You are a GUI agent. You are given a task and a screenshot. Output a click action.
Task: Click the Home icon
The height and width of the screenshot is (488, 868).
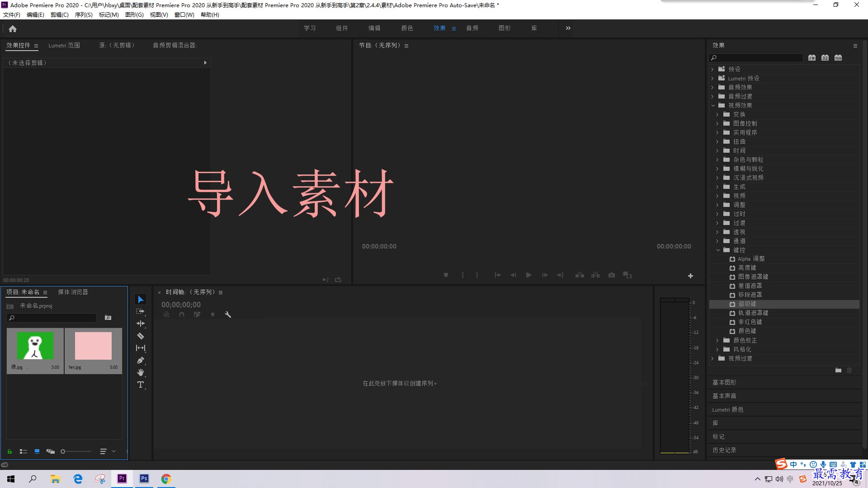(x=13, y=28)
